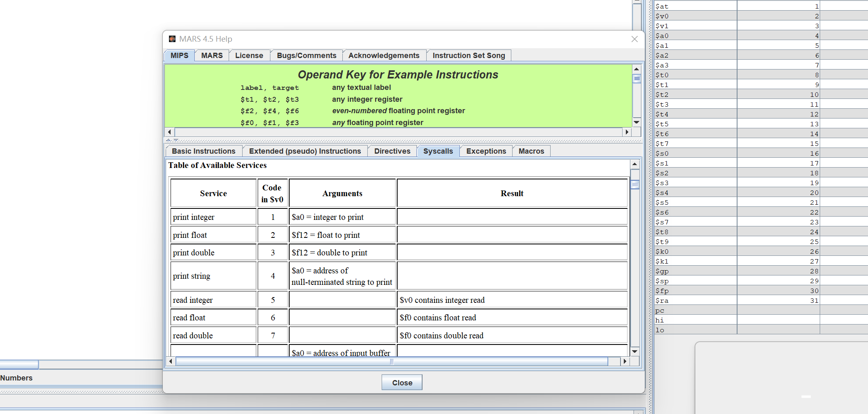Click operand key scroll up arrow

[636, 69]
